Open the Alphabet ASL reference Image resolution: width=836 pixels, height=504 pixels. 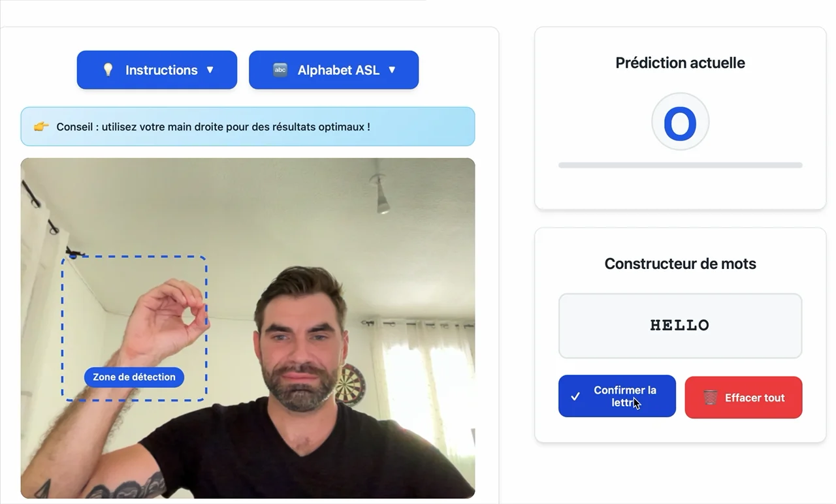click(x=334, y=70)
